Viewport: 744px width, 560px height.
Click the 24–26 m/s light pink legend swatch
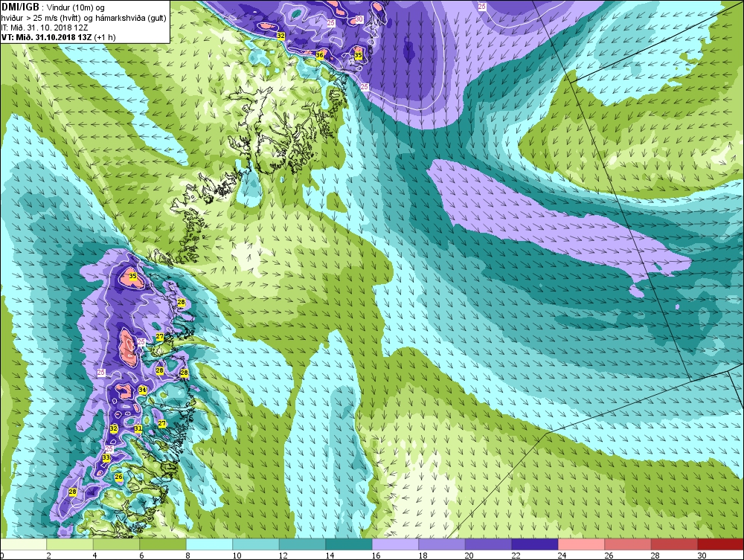pos(581,544)
